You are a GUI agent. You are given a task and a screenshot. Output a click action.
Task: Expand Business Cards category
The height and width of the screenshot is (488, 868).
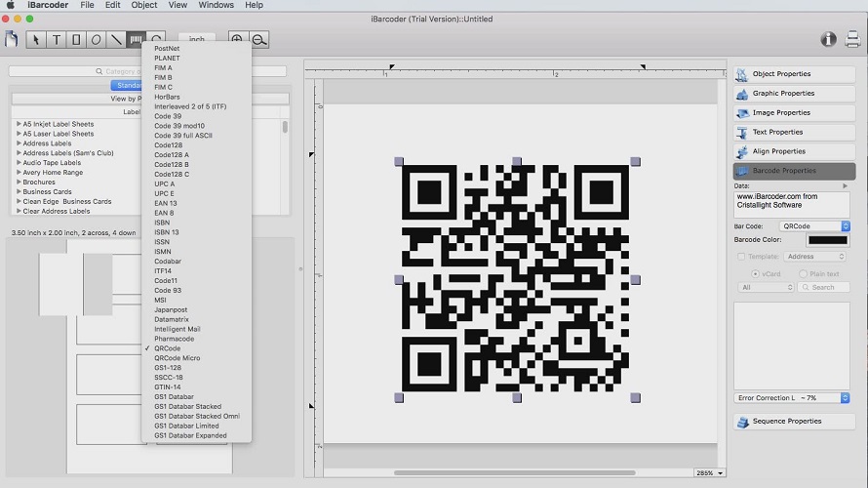click(19, 191)
